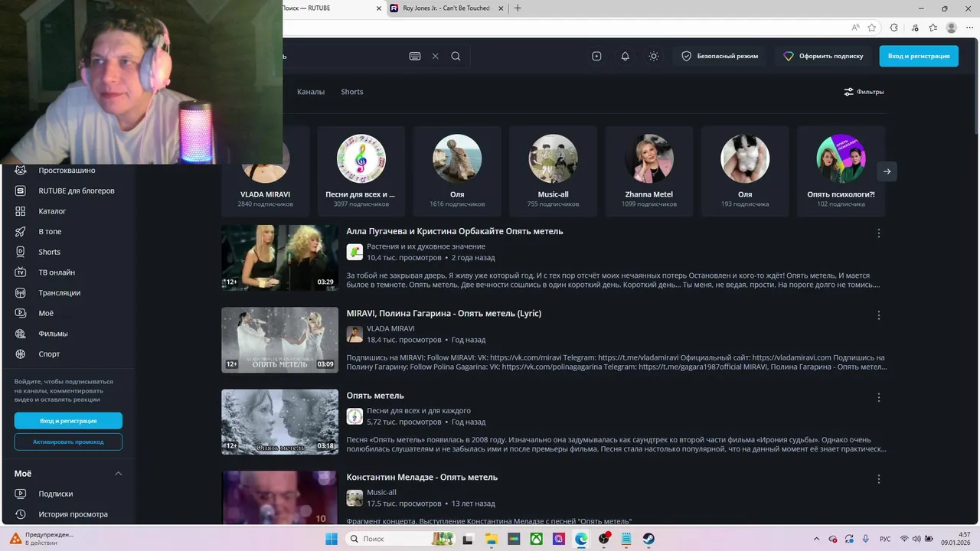Open История просмотра in the sidebar
The height and width of the screenshot is (551, 980).
pos(73,514)
